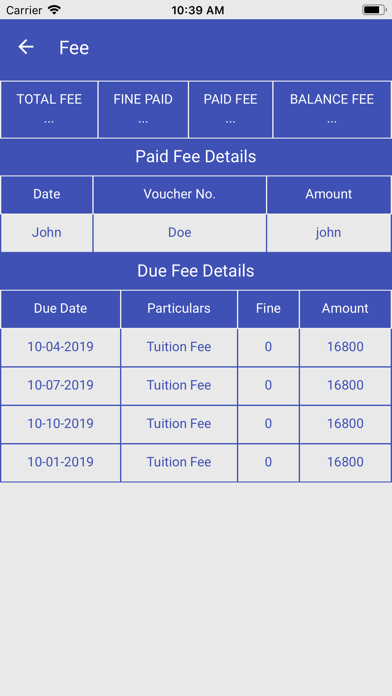
Task: Click the Due Date column header
Action: coord(60,309)
